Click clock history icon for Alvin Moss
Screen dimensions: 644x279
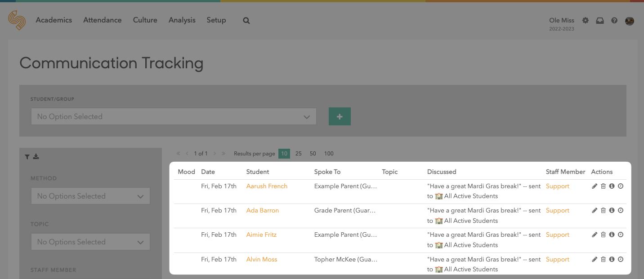(621, 259)
